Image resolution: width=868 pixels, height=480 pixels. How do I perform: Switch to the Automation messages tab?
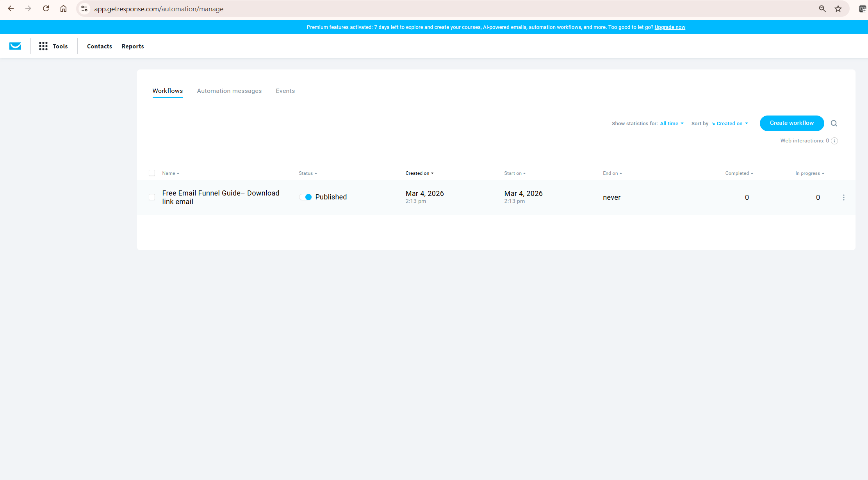[x=229, y=91]
